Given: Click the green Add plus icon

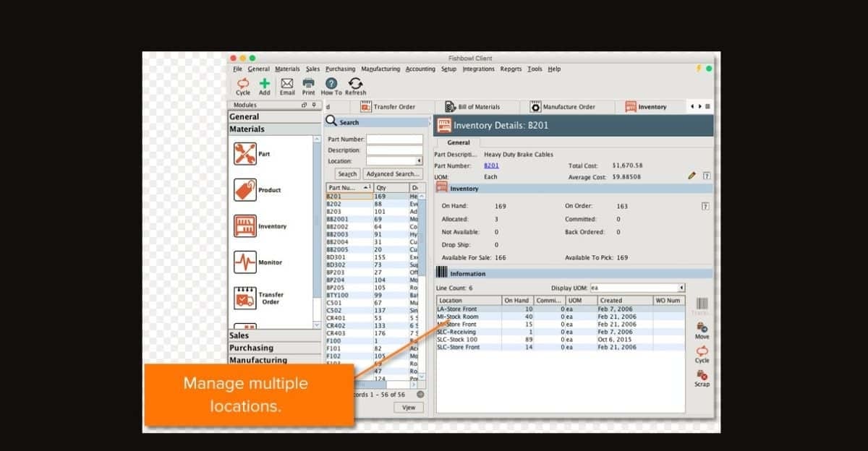Looking at the screenshot, I should (x=264, y=83).
